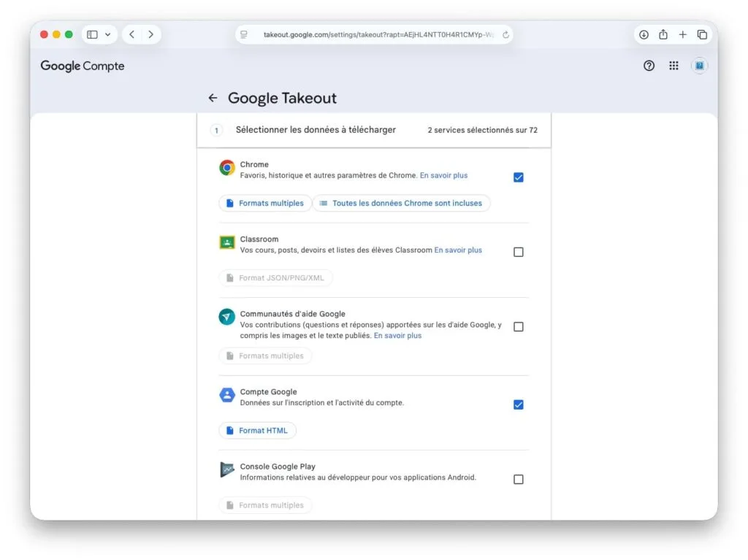The height and width of the screenshot is (560, 748).
Task: Open Chrome's Formats multiples selector
Action: (265, 203)
